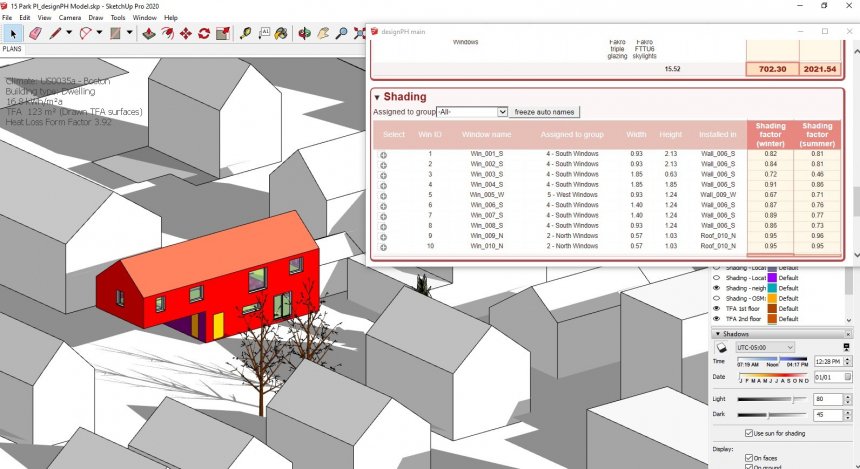The image size is (860, 469).
Task: Select the Eraser tool
Action: click(35, 34)
